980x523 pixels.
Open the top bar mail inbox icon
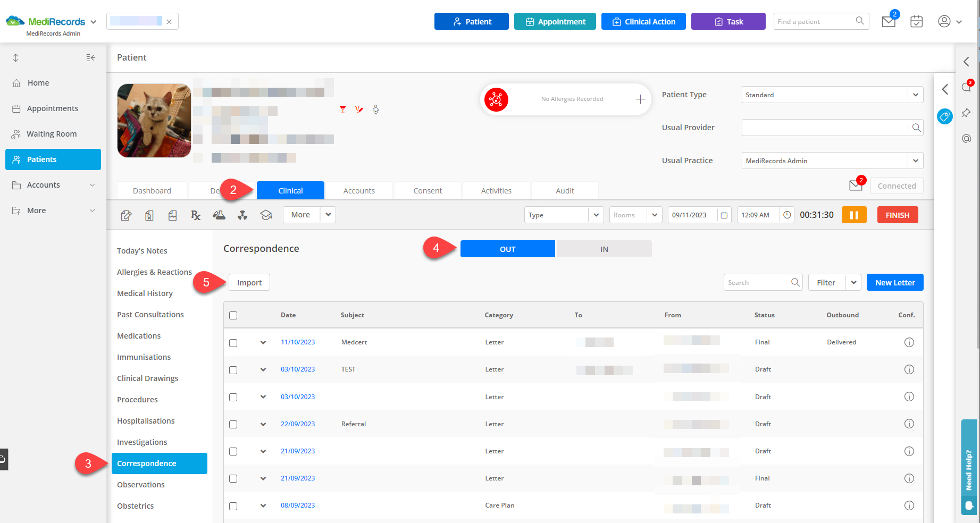889,22
